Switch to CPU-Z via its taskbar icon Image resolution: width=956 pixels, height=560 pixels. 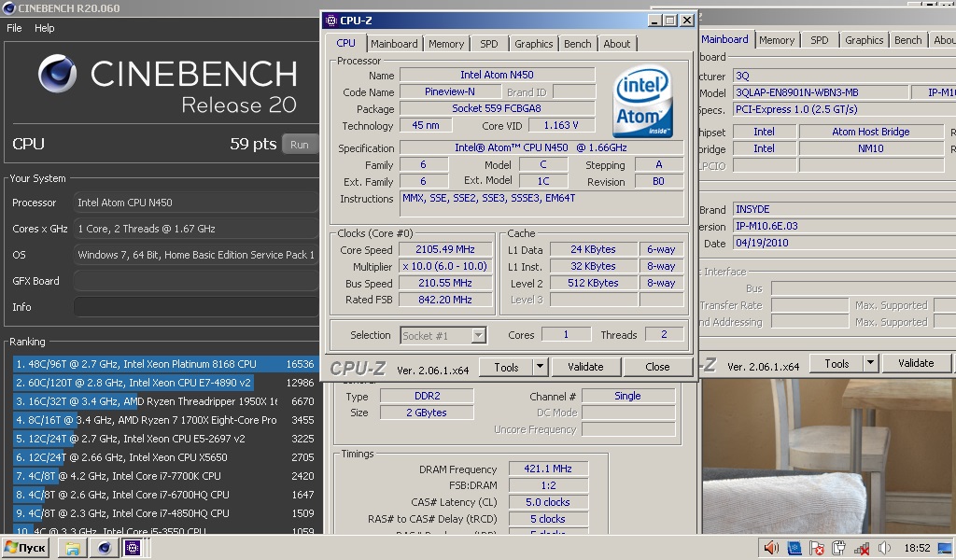pyautogui.click(x=133, y=548)
